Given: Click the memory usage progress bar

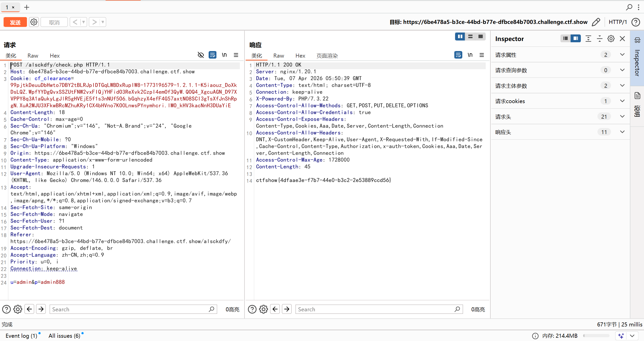Looking at the screenshot, I should 596,336.
